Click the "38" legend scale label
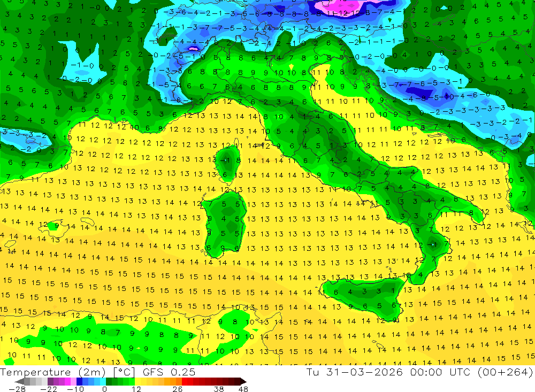The image size is (535, 392). 219,389
